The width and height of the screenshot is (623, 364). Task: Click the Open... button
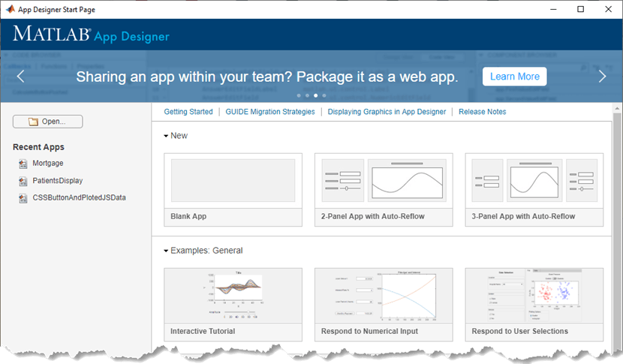coord(48,122)
